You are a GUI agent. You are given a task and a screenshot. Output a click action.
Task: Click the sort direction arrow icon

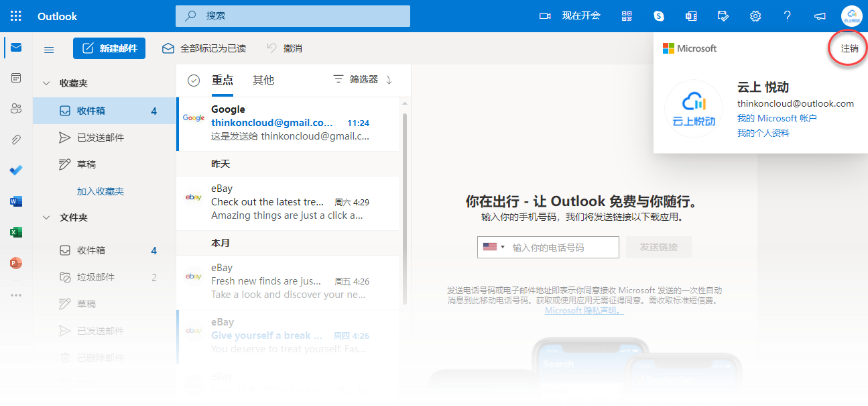[x=389, y=80]
